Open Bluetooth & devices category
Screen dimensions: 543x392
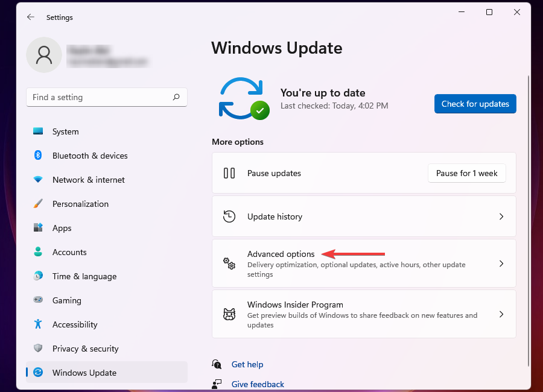tap(107, 156)
